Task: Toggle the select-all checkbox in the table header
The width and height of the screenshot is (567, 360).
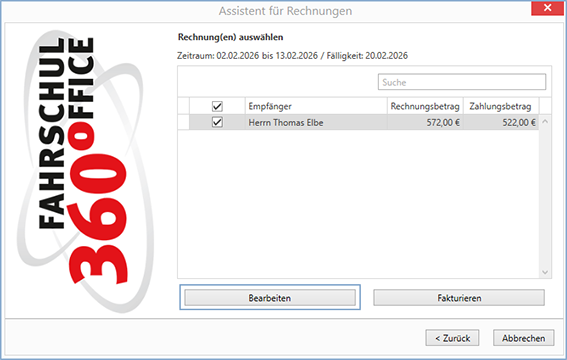Action: tap(217, 106)
